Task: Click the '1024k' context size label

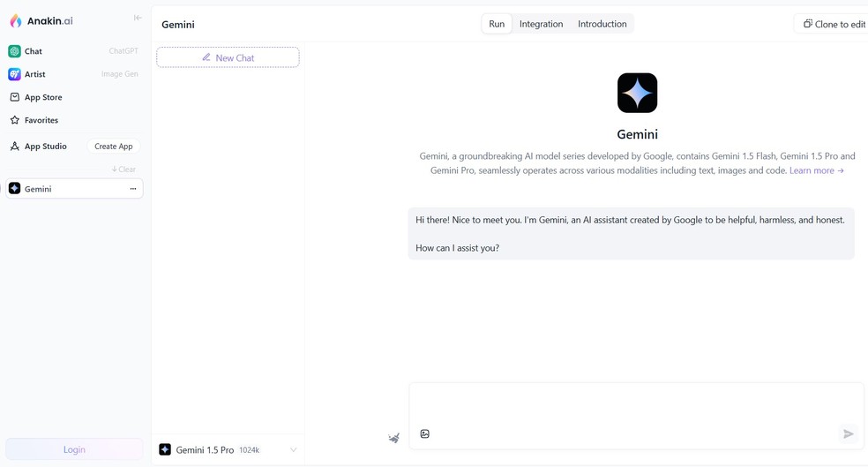Action: point(249,450)
